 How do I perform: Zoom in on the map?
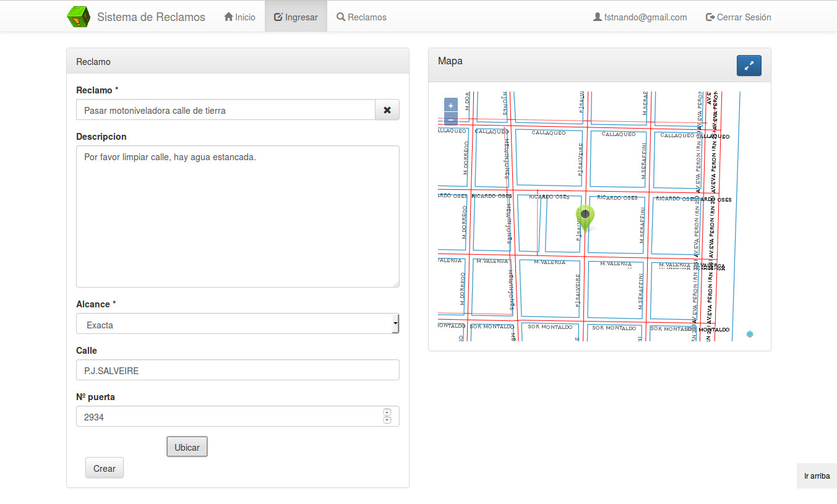[450, 106]
